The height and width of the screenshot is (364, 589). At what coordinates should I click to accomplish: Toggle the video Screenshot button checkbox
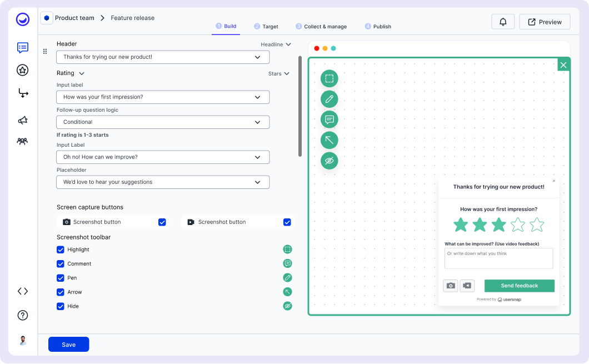click(287, 222)
